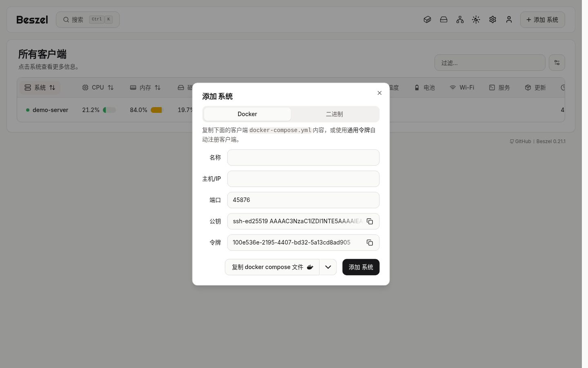
Task: Copy the token with its copy icon
Action: pyautogui.click(x=370, y=242)
